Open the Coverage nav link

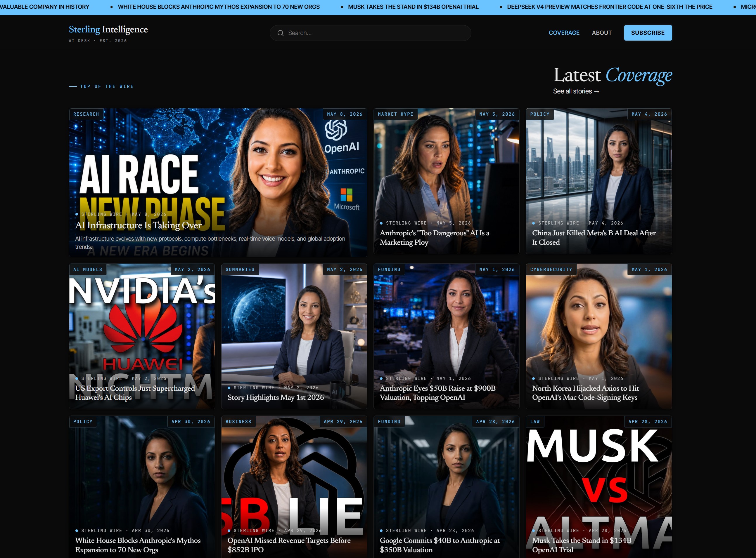(x=564, y=33)
